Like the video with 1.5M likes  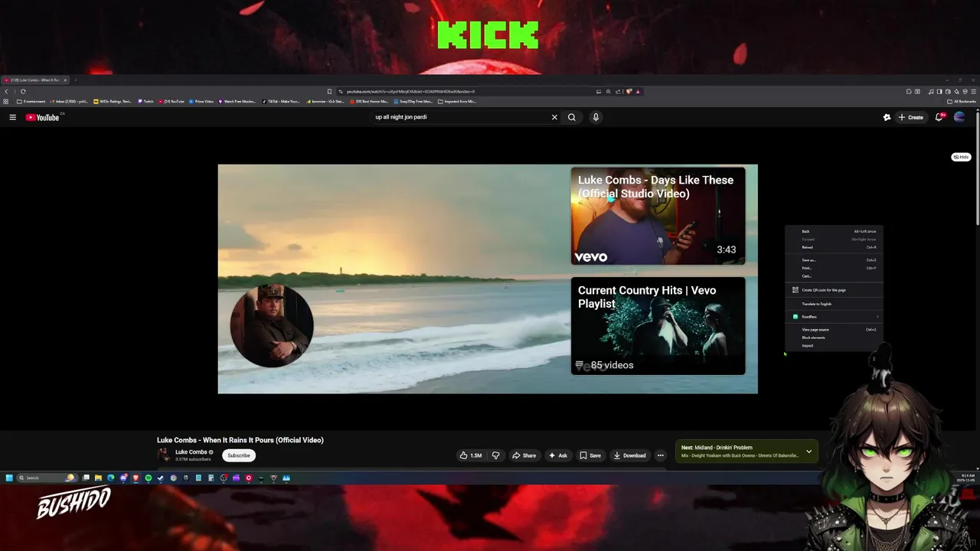click(x=471, y=455)
